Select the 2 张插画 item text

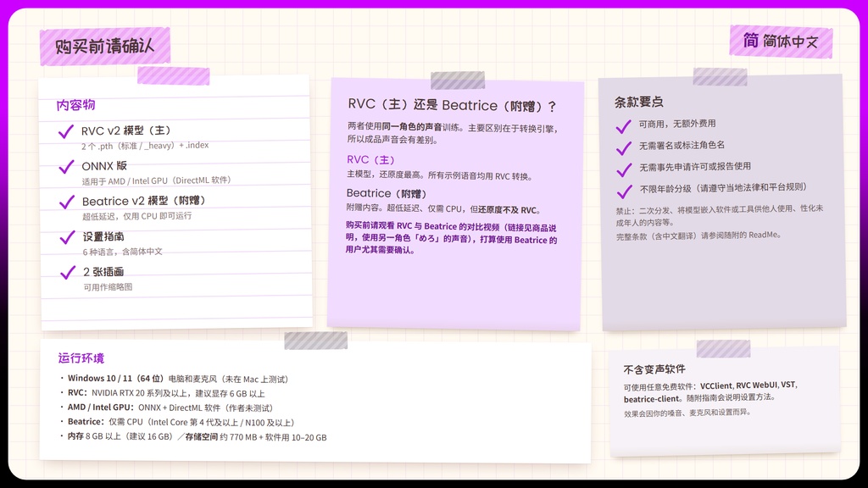(103, 272)
